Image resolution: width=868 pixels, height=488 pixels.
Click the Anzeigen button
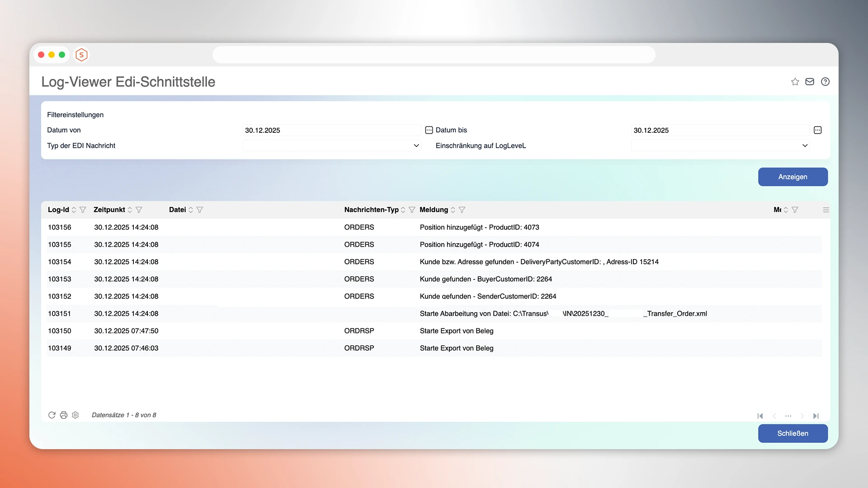pyautogui.click(x=793, y=177)
